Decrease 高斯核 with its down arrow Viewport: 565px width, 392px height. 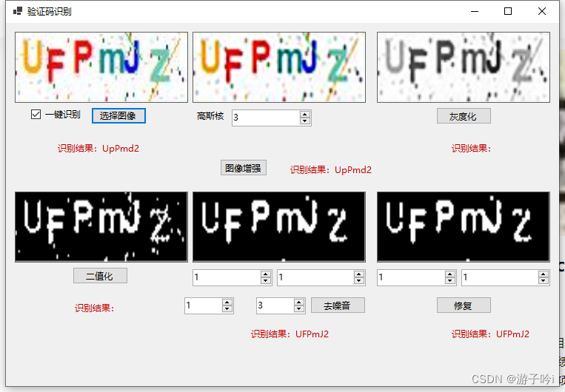pos(305,121)
